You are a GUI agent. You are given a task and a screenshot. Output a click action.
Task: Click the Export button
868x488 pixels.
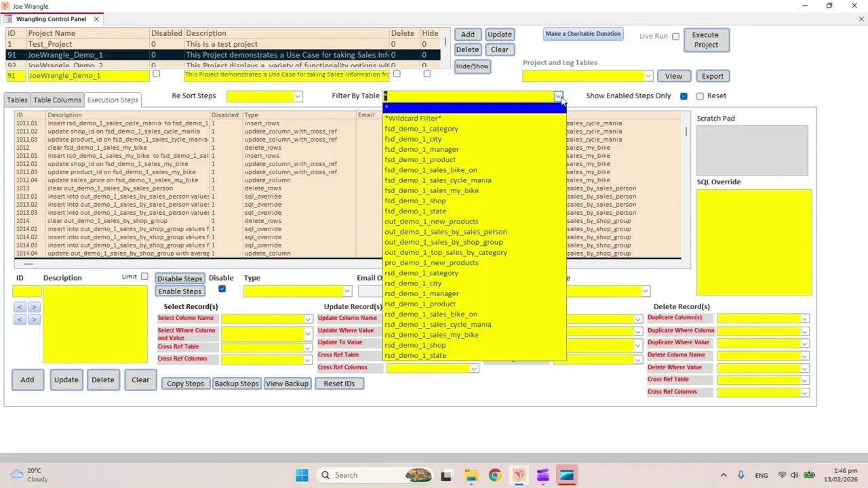pyautogui.click(x=713, y=76)
